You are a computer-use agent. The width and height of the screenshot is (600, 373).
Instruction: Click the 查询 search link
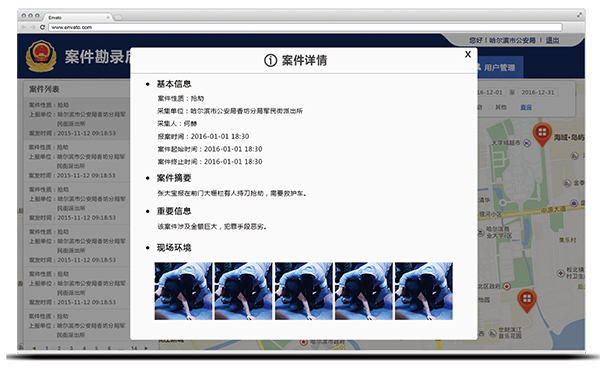click(526, 108)
